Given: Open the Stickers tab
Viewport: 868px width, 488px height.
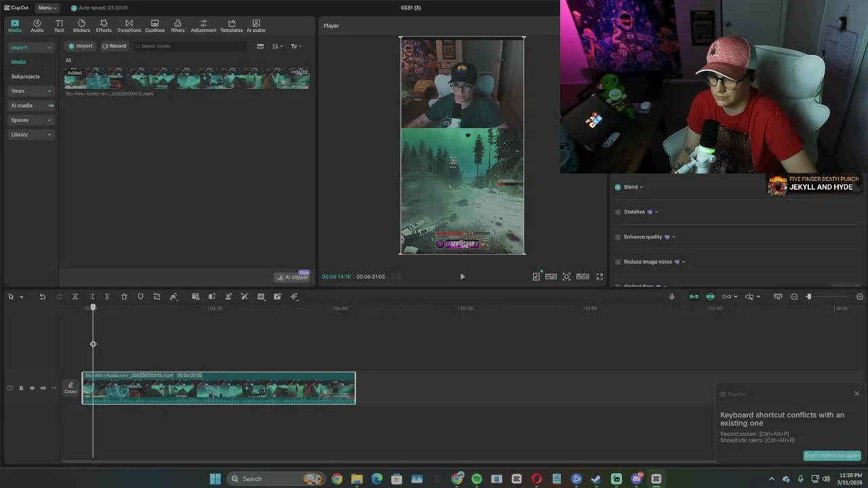Looking at the screenshot, I should (81, 26).
